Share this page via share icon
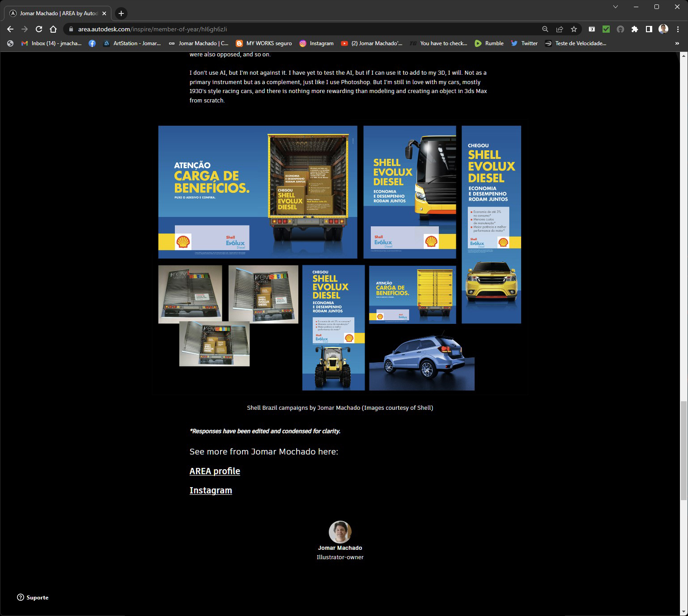688x616 pixels. 559,29
